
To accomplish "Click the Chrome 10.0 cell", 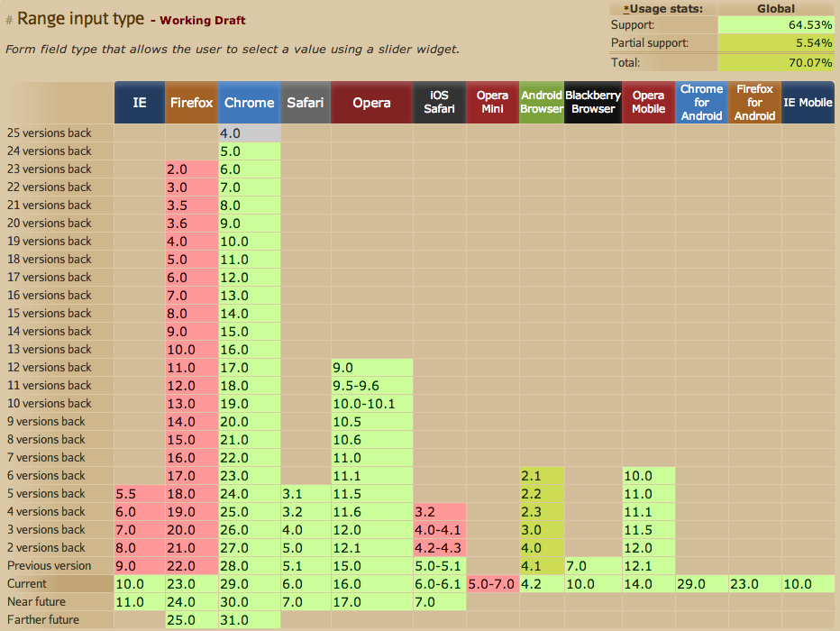I will pyautogui.click(x=250, y=242).
